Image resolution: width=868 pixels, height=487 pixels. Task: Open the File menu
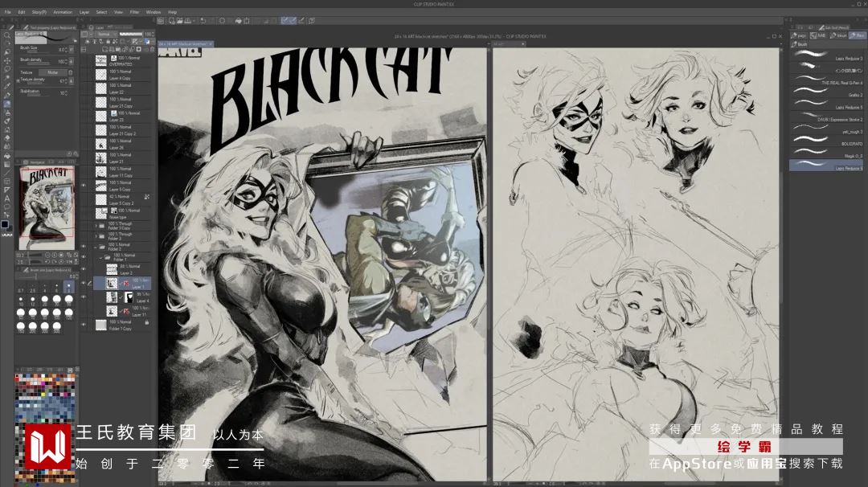(8, 11)
